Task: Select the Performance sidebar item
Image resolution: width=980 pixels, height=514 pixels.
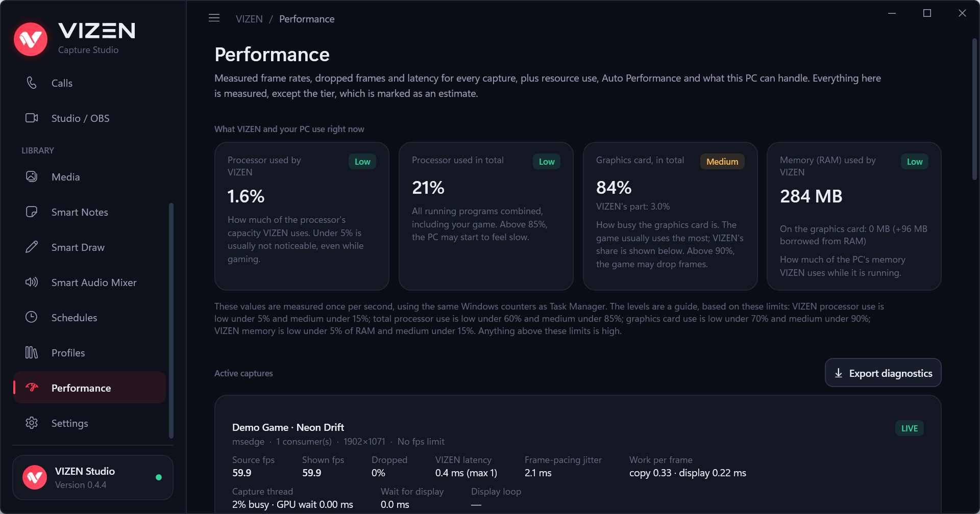Action: pos(89,388)
